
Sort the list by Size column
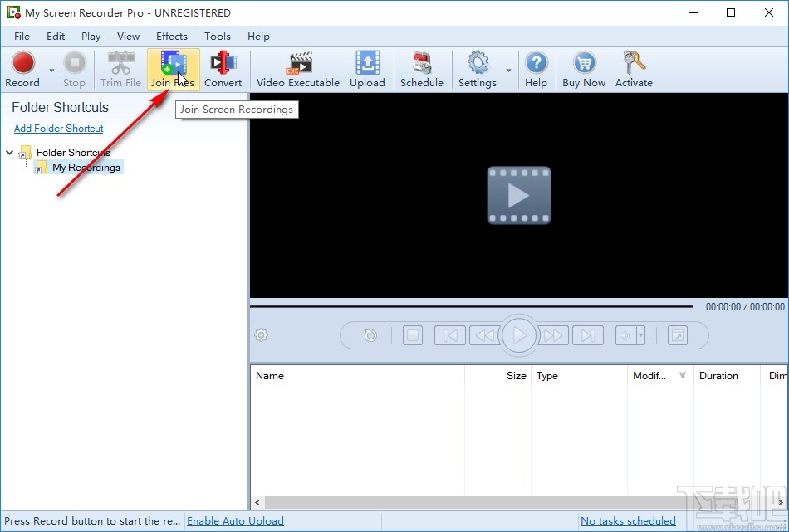click(497, 376)
